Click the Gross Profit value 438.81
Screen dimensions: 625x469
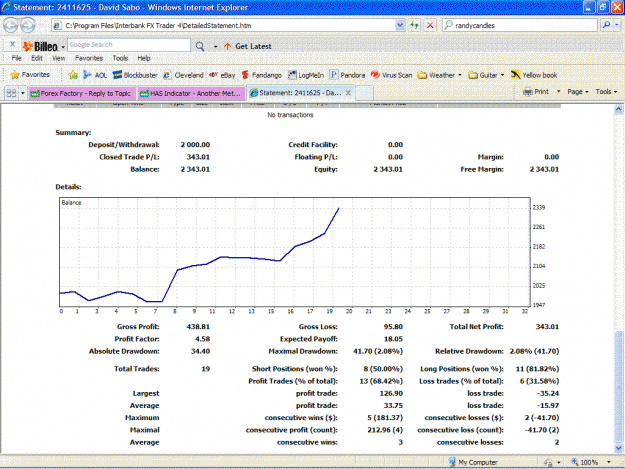coord(198,326)
